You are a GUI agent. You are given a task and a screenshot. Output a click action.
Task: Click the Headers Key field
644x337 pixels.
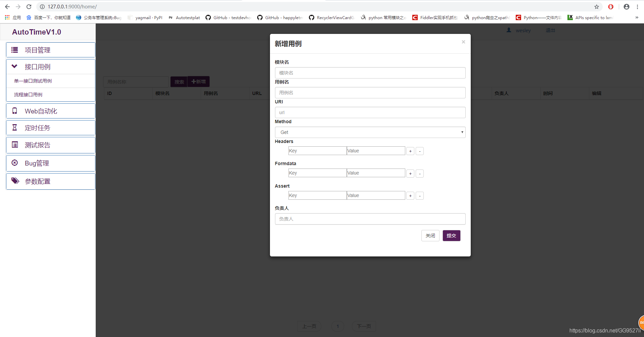317,151
